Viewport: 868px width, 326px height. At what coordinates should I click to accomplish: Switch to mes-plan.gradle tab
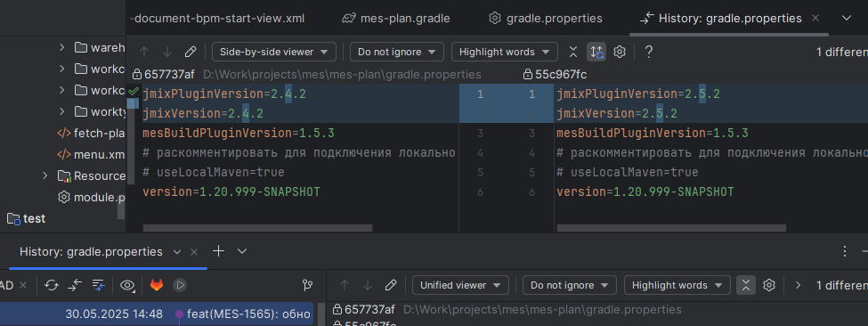(396, 19)
